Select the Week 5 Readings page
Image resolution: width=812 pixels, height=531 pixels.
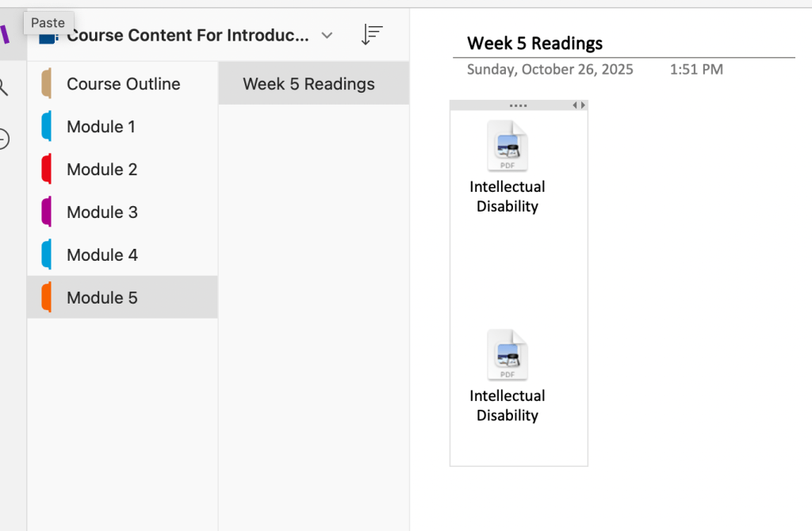pyautogui.click(x=308, y=84)
